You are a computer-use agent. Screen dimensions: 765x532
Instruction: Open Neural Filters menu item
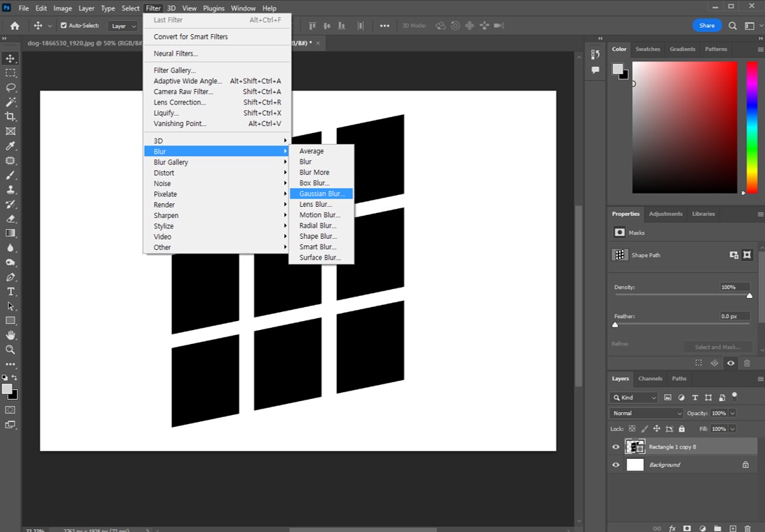click(x=217, y=54)
